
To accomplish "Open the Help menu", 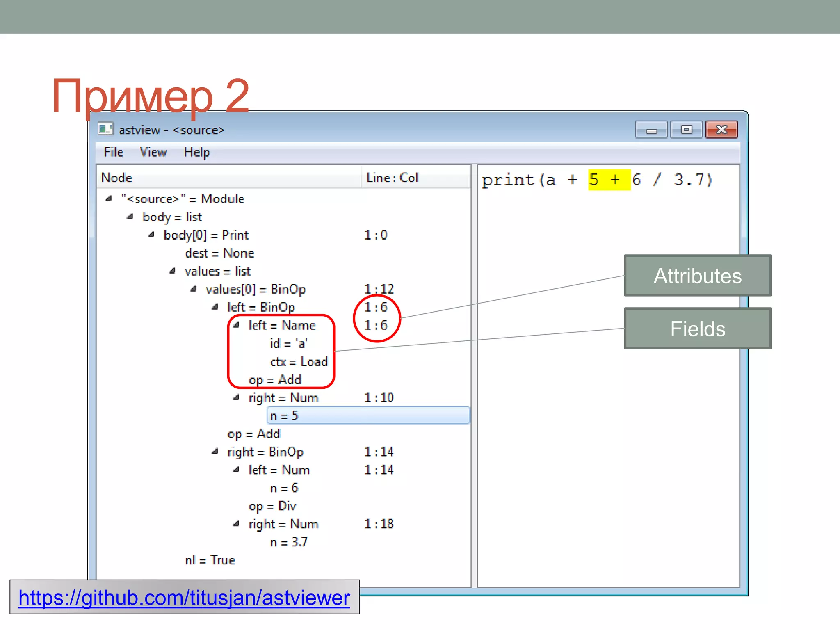I will (196, 152).
